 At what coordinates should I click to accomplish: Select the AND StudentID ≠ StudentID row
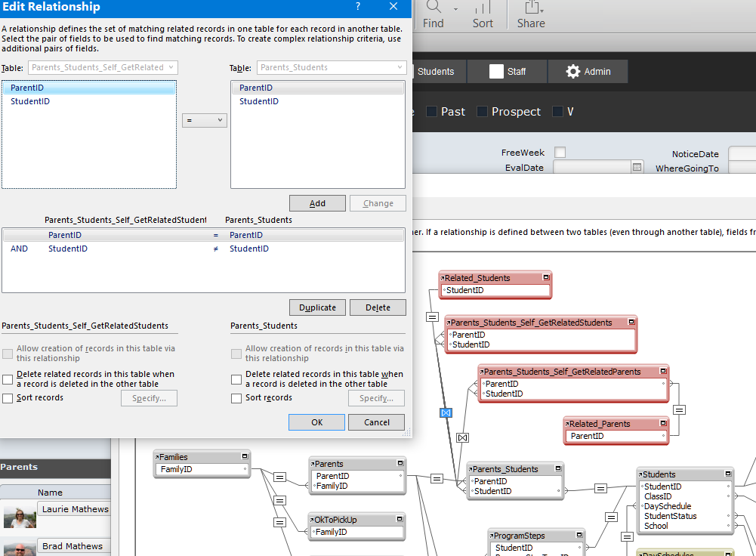coord(203,249)
